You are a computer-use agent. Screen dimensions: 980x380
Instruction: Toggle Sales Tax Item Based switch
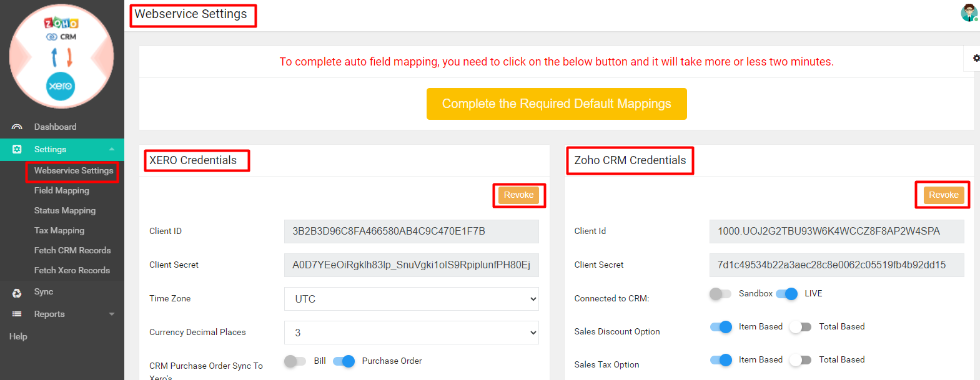click(721, 359)
